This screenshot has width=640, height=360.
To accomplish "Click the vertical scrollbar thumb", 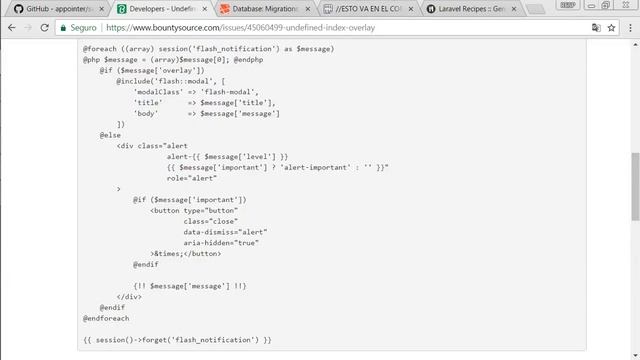I will [x=636, y=187].
